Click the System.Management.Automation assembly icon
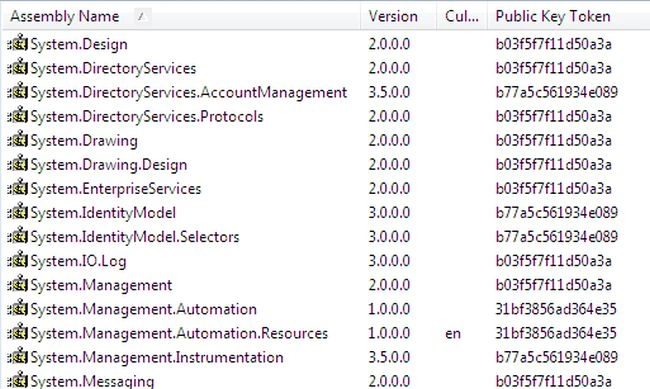The height and width of the screenshot is (389, 650). click(x=18, y=308)
